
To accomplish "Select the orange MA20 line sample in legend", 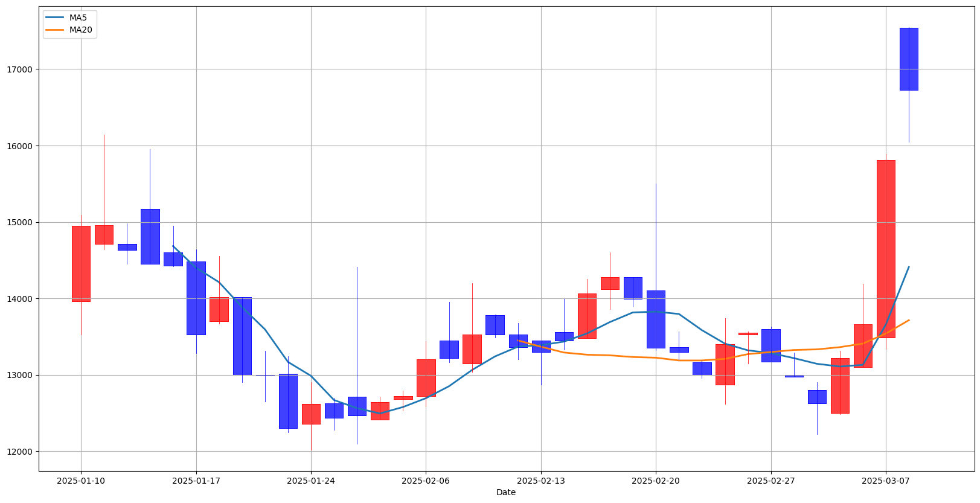I will [55, 30].
